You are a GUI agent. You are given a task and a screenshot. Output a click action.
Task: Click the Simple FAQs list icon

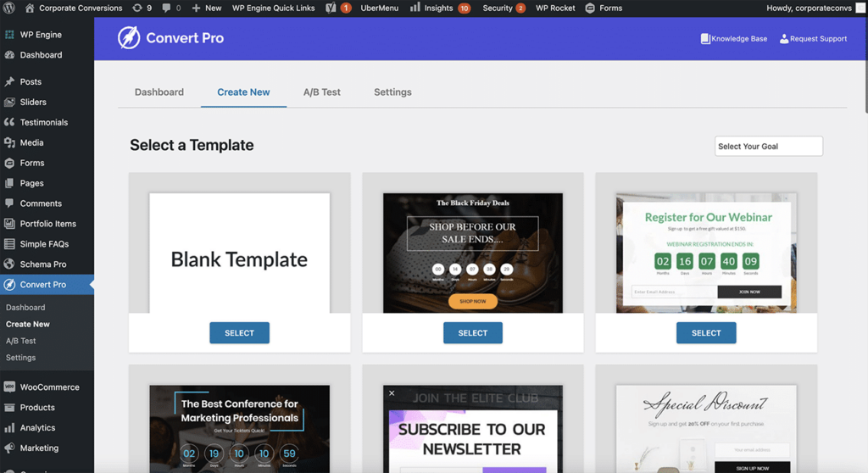tap(9, 243)
